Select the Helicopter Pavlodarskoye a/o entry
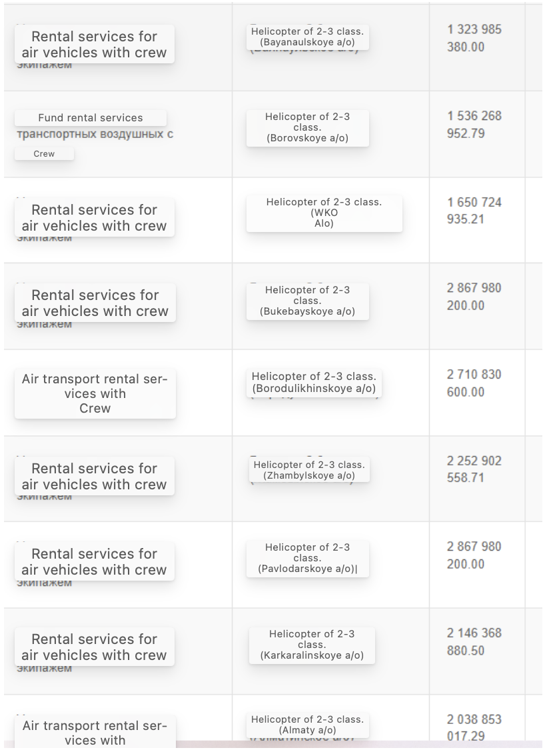The image size is (545, 756). [307, 558]
